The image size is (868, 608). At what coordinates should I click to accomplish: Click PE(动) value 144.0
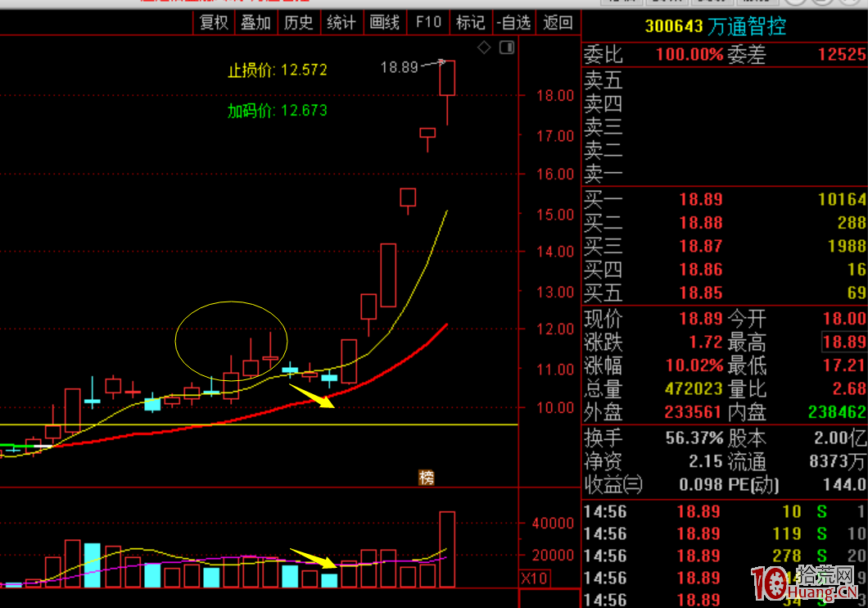pos(844,484)
